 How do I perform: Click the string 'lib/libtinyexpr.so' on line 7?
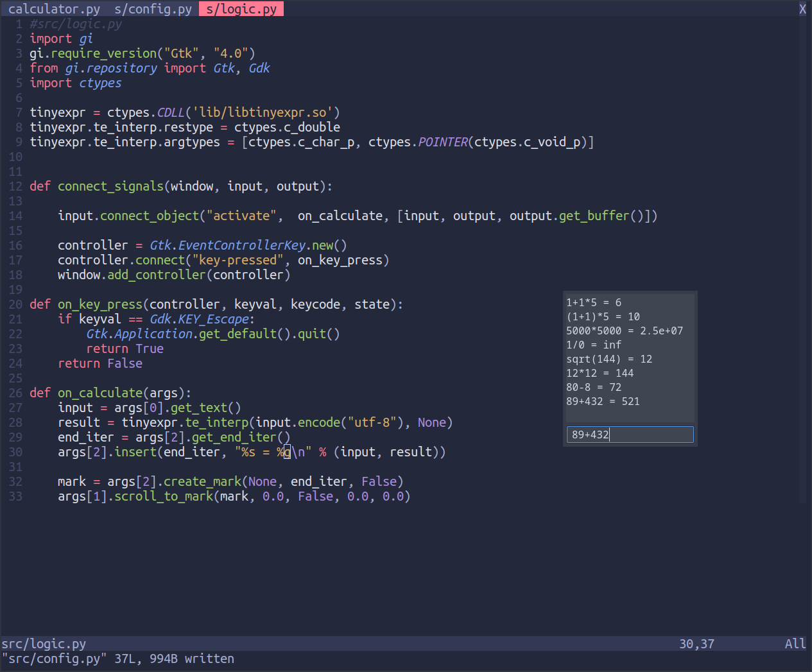[x=263, y=112]
